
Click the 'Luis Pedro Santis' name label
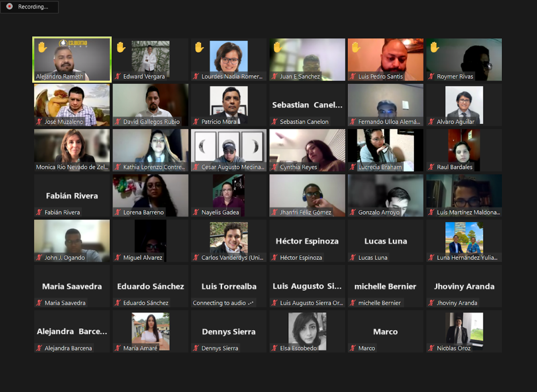coord(381,76)
